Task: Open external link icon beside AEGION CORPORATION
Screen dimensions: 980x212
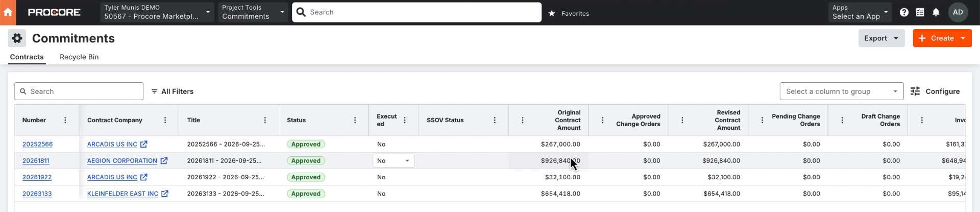Action: (x=164, y=161)
